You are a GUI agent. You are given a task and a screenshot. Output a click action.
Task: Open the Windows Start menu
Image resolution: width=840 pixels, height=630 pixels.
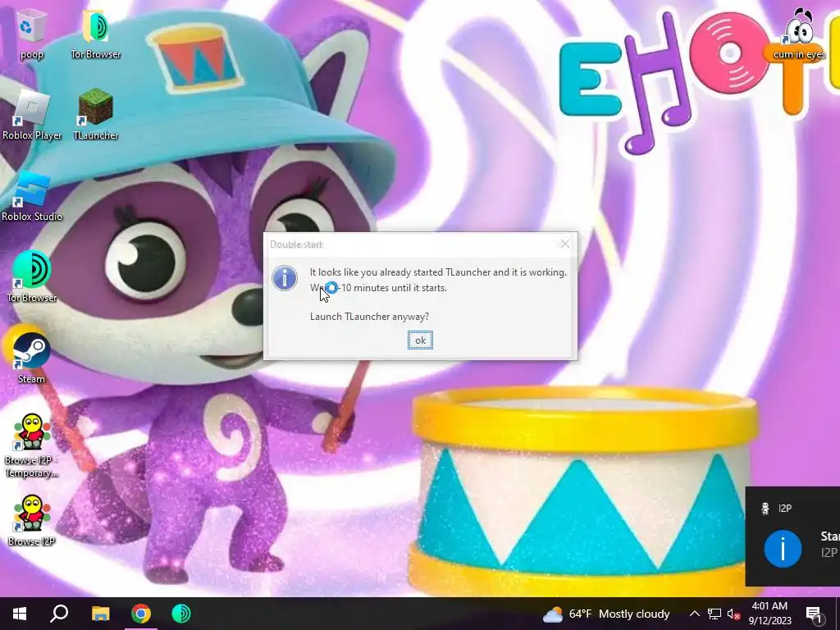(x=20, y=614)
